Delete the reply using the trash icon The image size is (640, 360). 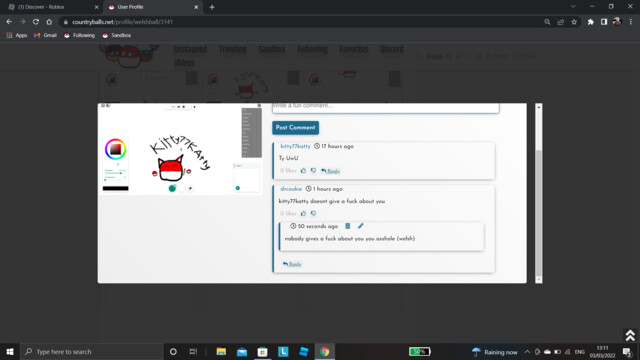pyautogui.click(x=348, y=226)
